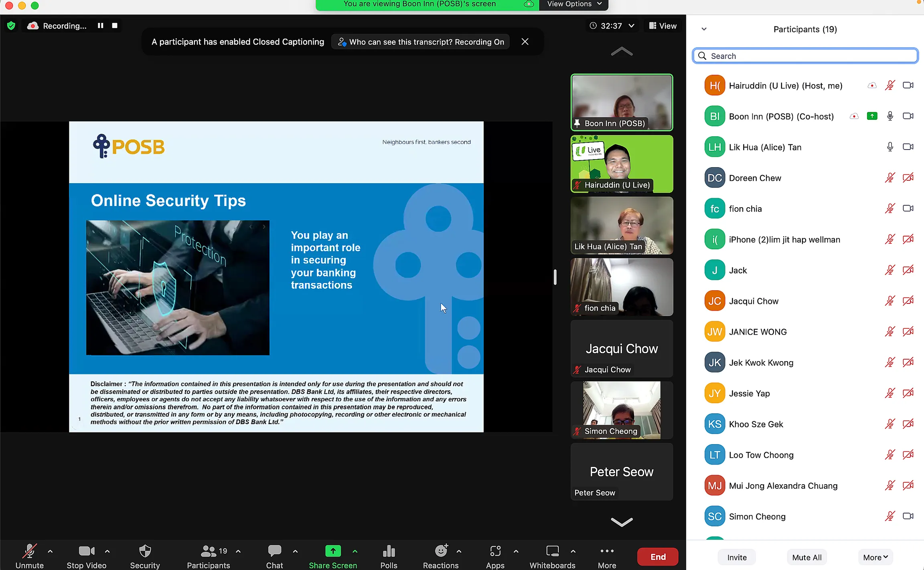Viewport: 924px width, 570px height.
Task: Expand options arrow next to Whiteboards
Action: [x=573, y=551]
